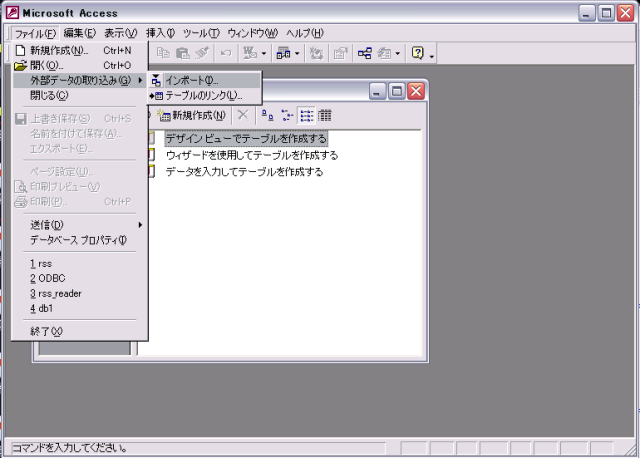The image size is (640, 458).
Task: Open the Relationships diagram icon
Action: [x=364, y=53]
